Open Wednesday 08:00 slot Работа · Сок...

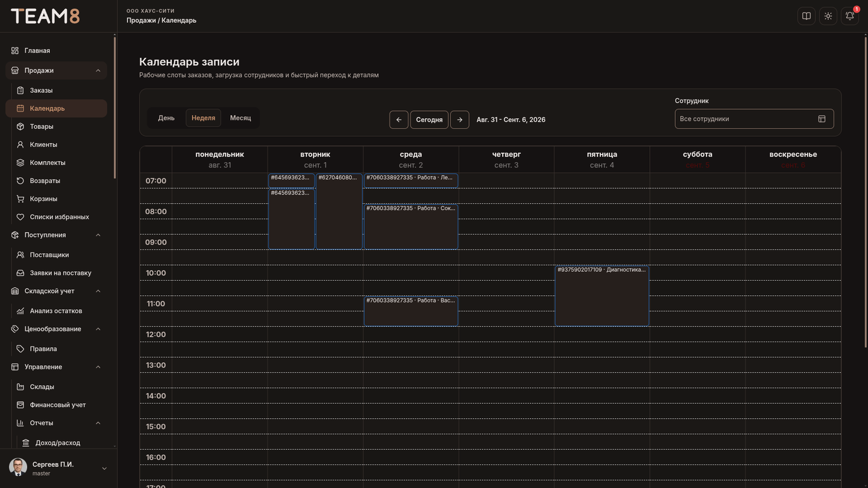click(x=411, y=227)
